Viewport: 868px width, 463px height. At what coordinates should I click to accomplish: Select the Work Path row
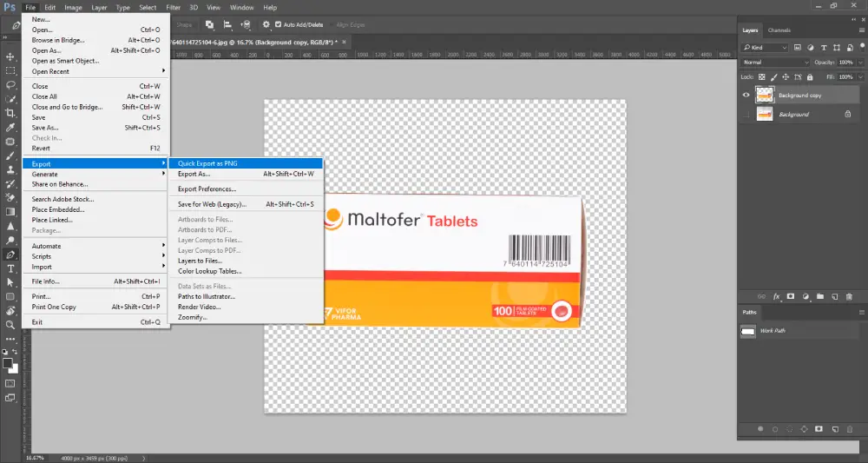click(799, 331)
